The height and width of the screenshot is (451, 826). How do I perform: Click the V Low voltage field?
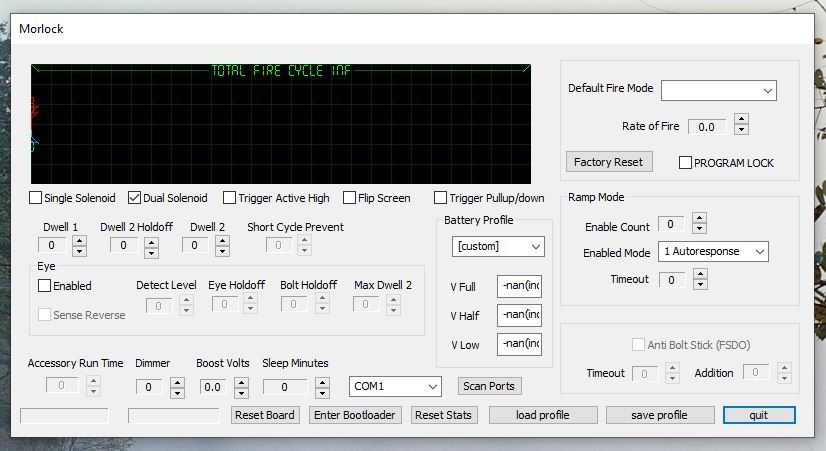click(x=519, y=344)
